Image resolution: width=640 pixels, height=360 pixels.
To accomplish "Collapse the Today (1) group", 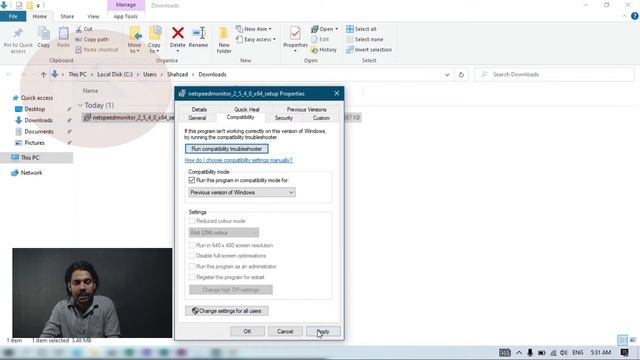I will click(80, 105).
